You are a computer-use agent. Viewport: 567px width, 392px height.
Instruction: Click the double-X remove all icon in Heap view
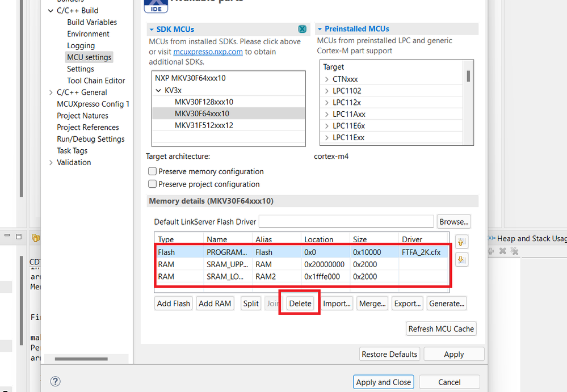(x=514, y=251)
